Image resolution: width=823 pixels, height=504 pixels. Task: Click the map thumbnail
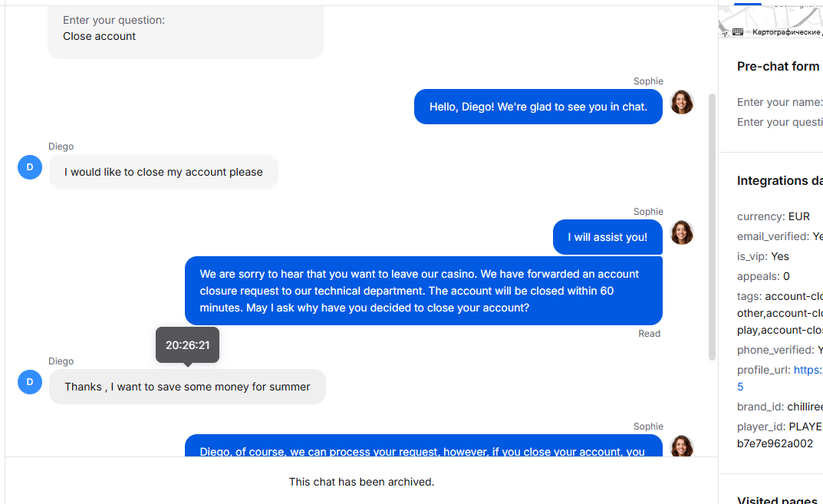[771, 21]
